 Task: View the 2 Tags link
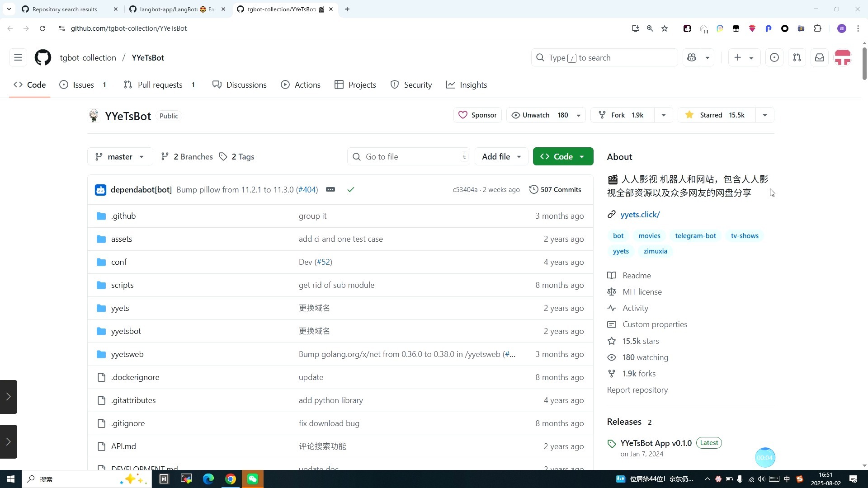[x=236, y=157]
